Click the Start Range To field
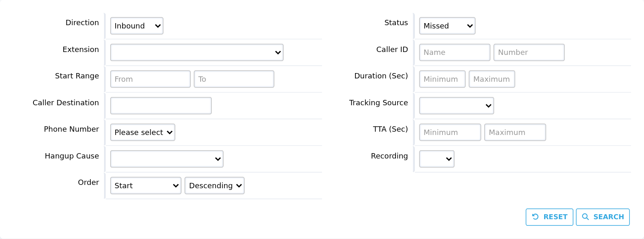 pos(234,79)
